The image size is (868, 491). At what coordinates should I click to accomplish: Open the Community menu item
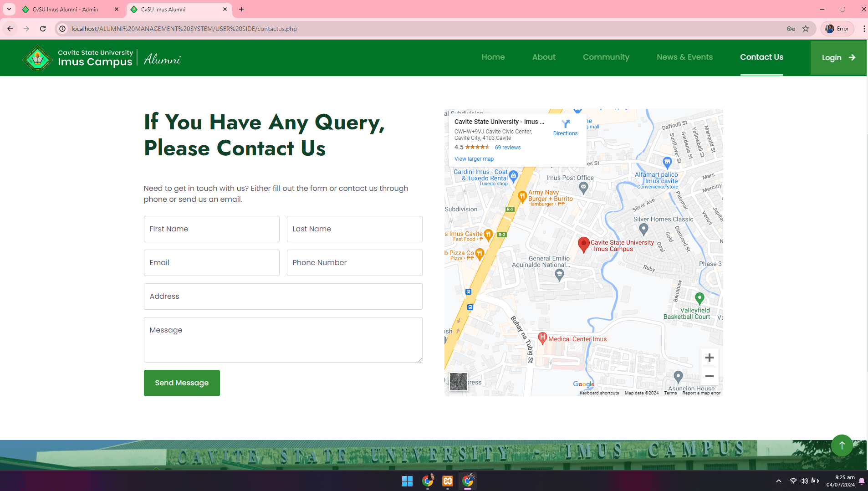coord(606,57)
